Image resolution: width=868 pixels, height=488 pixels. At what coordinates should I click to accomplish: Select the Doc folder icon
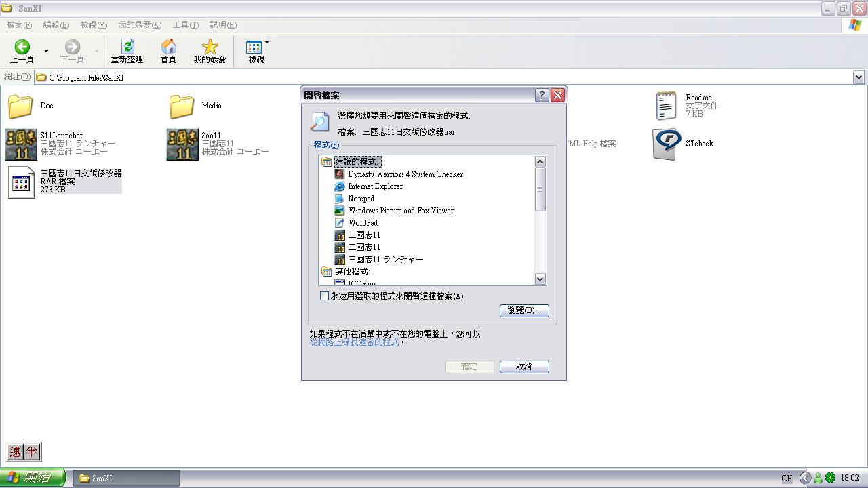[x=20, y=106]
